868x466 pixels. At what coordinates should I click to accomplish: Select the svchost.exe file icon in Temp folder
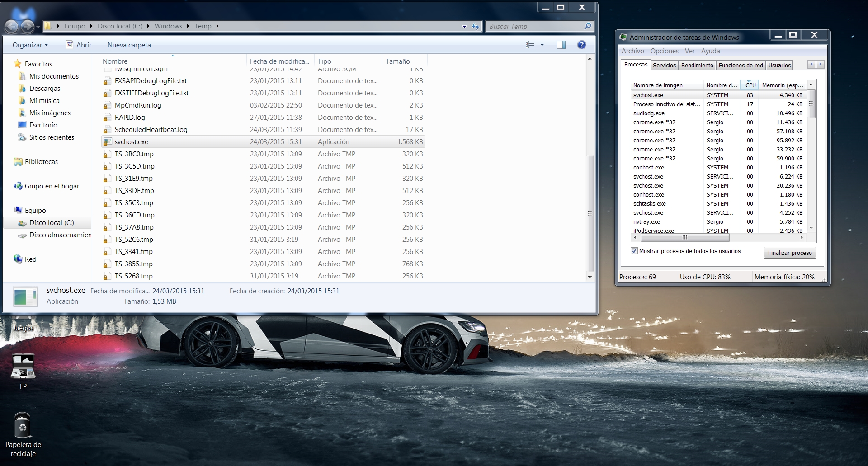107,142
